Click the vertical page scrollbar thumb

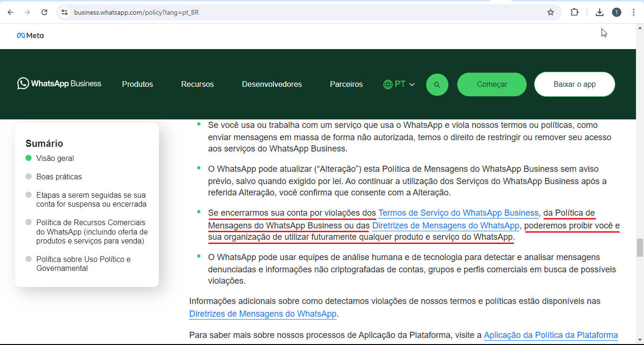pyautogui.click(x=640, y=248)
